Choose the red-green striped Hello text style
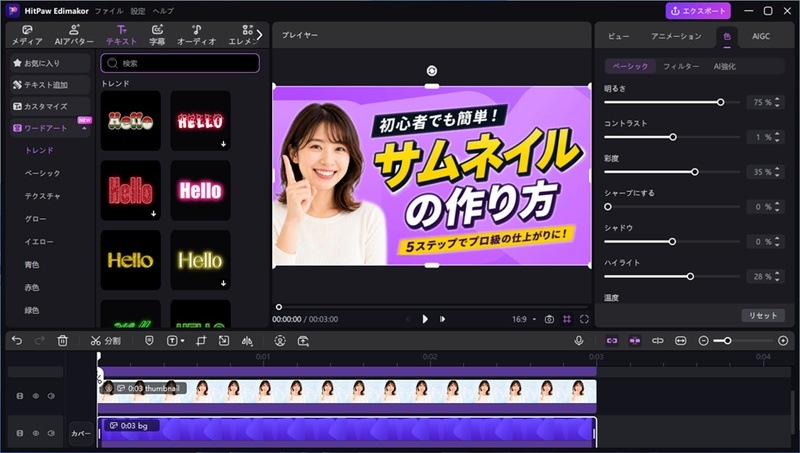 tap(131, 121)
